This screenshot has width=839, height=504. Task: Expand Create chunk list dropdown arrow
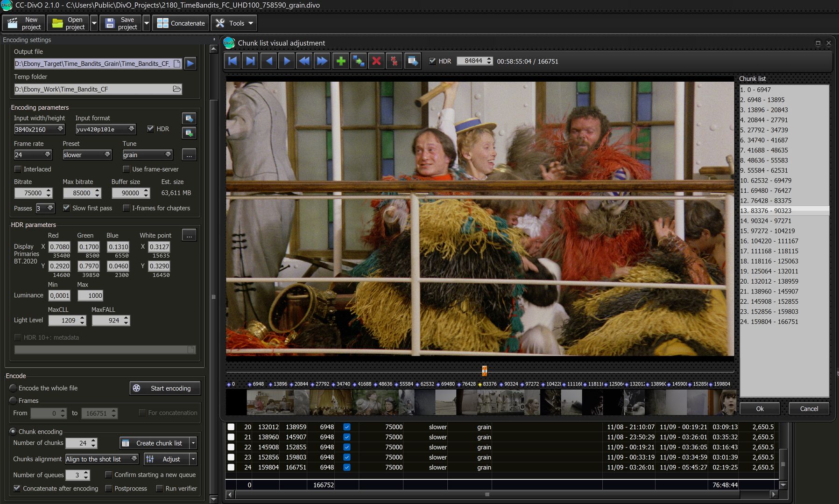coord(193,443)
